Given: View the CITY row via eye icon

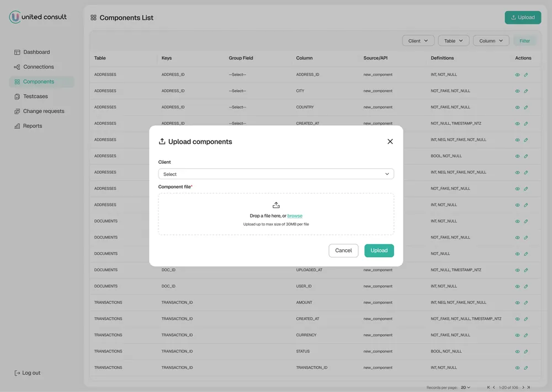Looking at the screenshot, I should [517, 91].
